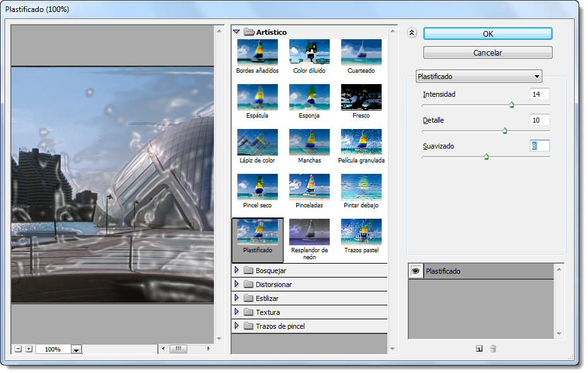Select the Bordes añadidos filter thumbnail
Image resolution: width=588 pixels, height=373 pixels.
pos(257,53)
